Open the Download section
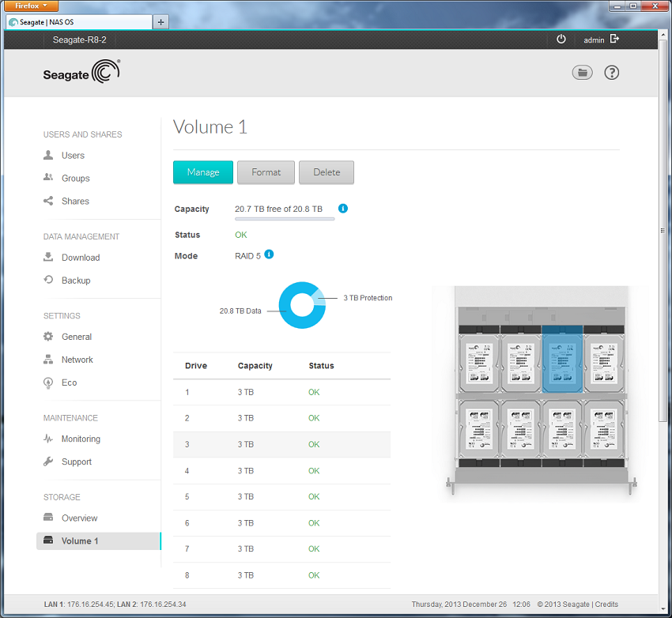Image resolution: width=672 pixels, height=618 pixels. (81, 258)
